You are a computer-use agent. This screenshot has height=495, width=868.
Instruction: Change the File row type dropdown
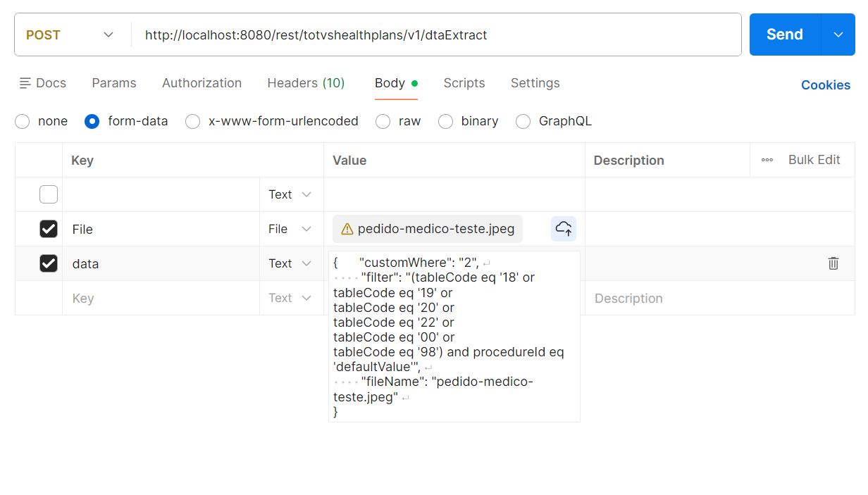(290, 229)
